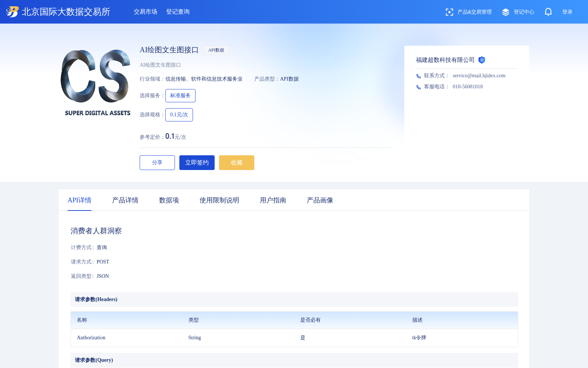Click phone icon beside 客服电话
588x368 pixels.
tap(419, 87)
